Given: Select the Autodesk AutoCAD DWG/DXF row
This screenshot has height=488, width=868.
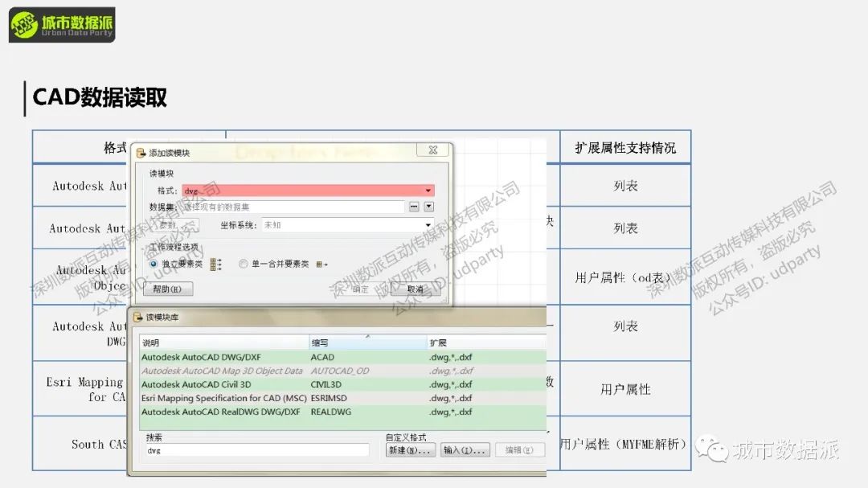Looking at the screenshot, I should (x=343, y=357).
